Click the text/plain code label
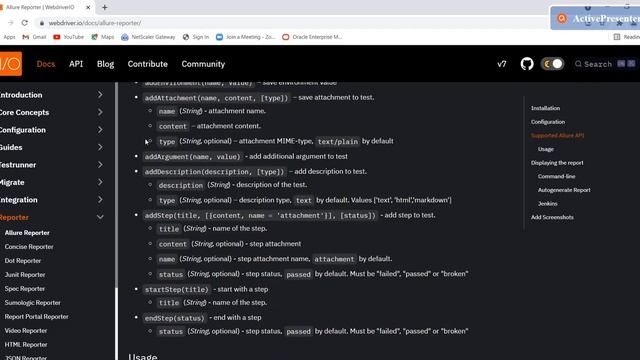The image size is (640, 360). (x=338, y=142)
